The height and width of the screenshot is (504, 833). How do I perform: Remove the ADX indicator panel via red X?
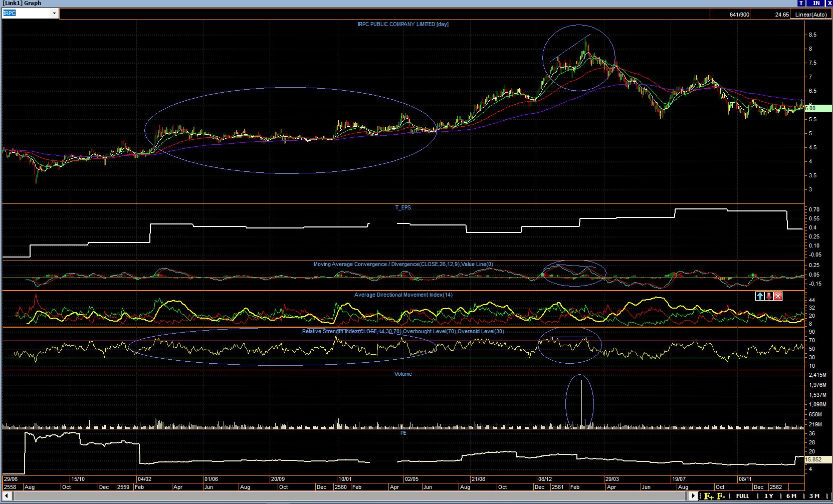pyautogui.click(x=778, y=296)
